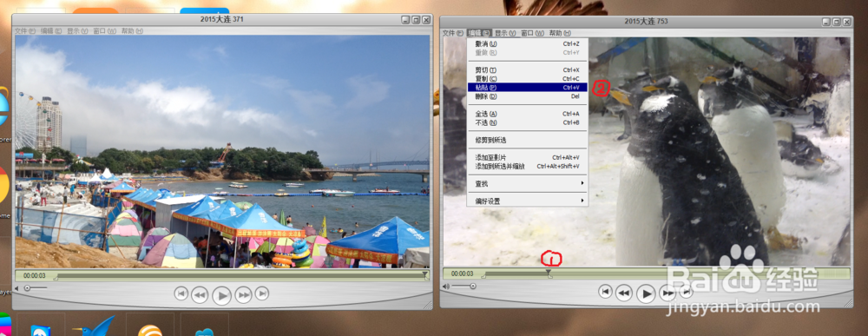Minimize the 2015大连 753 window
Viewport: 868px width, 336px height.
click(827, 22)
